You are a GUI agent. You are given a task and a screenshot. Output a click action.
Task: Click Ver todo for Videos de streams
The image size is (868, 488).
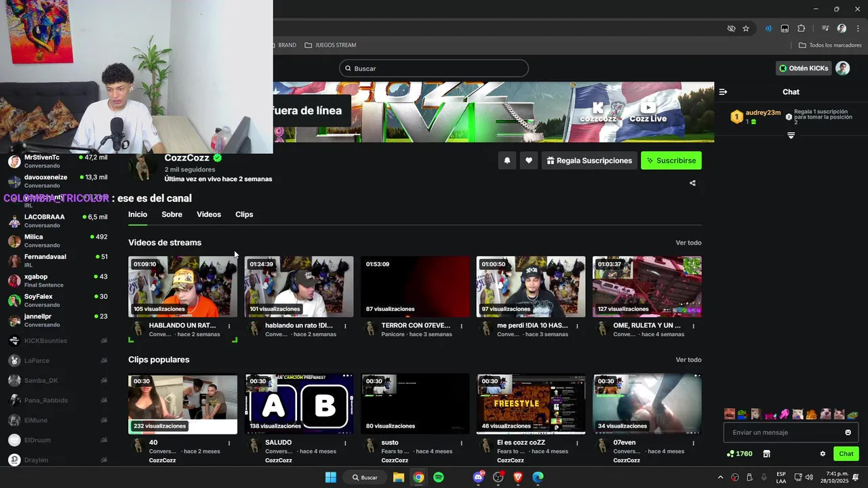coord(688,243)
